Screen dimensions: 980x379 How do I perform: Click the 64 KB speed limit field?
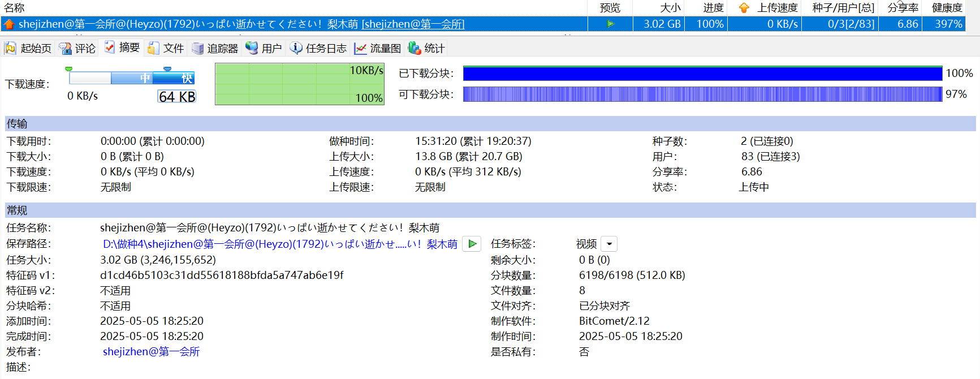click(177, 97)
